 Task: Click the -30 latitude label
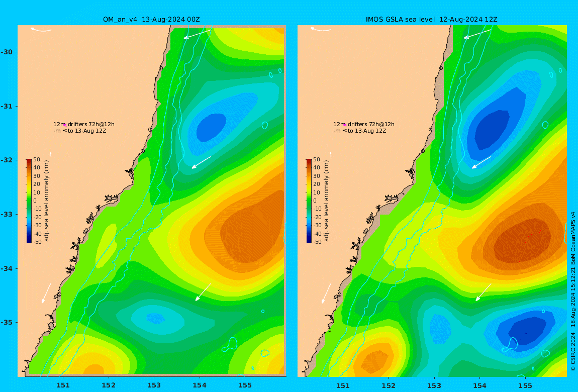(x=6, y=52)
